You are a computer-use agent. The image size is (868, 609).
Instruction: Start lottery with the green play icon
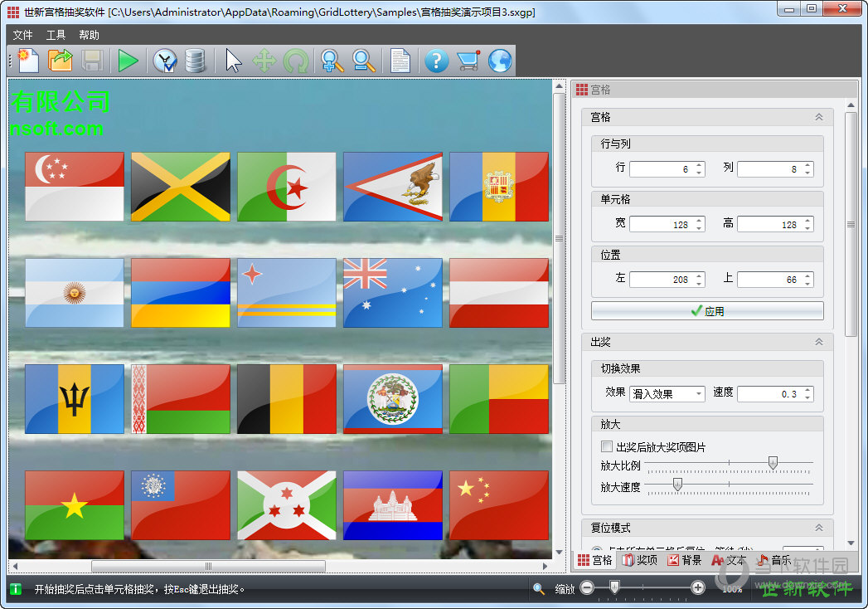click(128, 61)
